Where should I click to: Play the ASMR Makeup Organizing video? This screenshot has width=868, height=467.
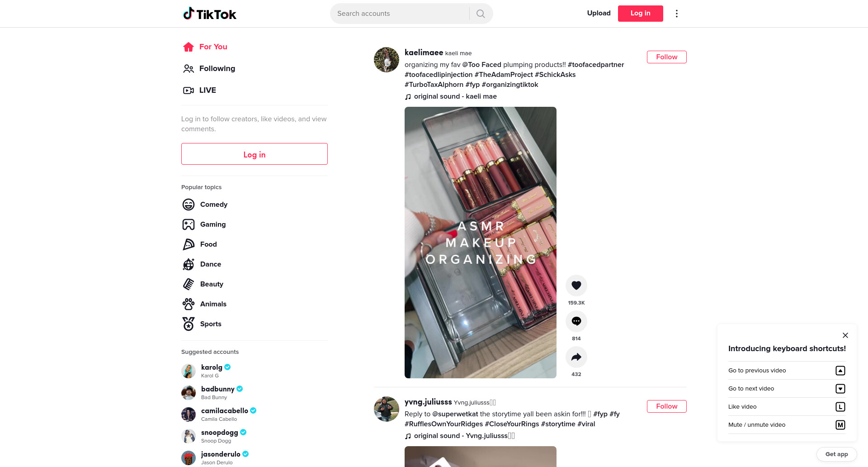480,243
